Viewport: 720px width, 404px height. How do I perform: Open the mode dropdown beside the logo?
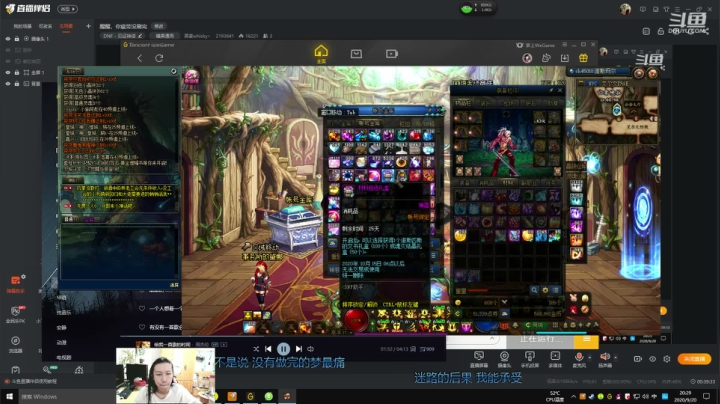(x=68, y=9)
